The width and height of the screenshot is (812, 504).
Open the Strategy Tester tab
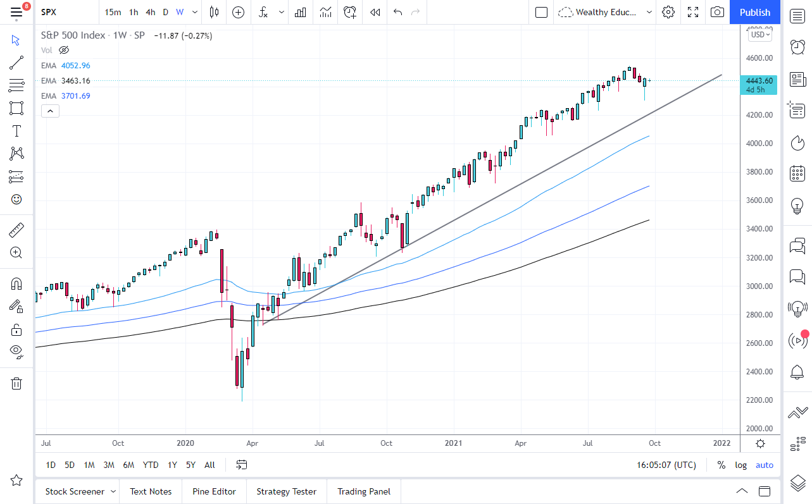tap(286, 491)
